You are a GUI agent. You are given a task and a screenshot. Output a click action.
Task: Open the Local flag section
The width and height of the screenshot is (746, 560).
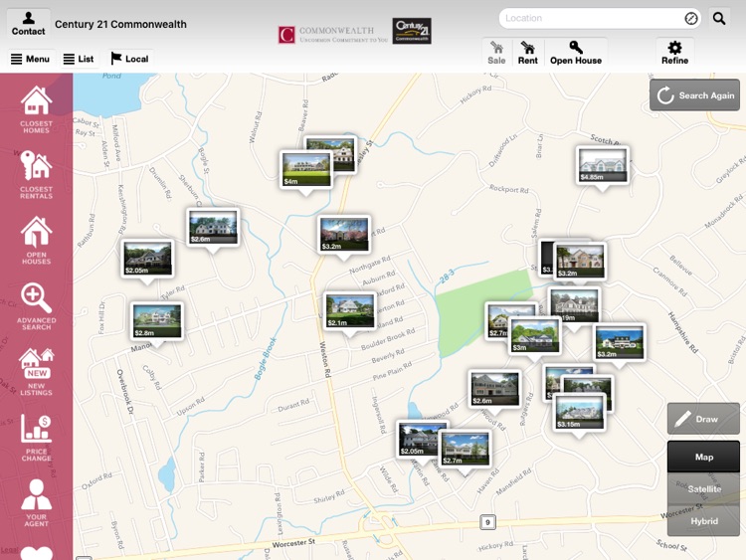[x=130, y=59]
